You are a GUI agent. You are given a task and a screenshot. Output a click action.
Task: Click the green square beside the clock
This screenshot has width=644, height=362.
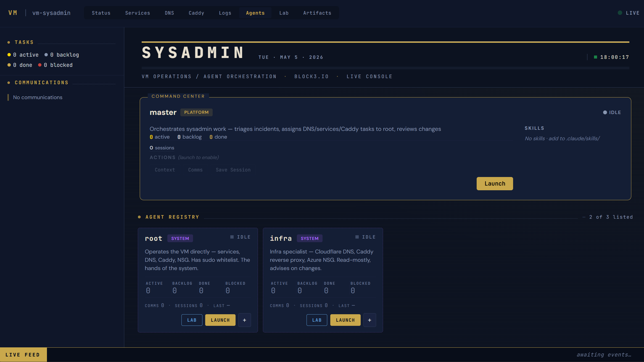(595, 57)
